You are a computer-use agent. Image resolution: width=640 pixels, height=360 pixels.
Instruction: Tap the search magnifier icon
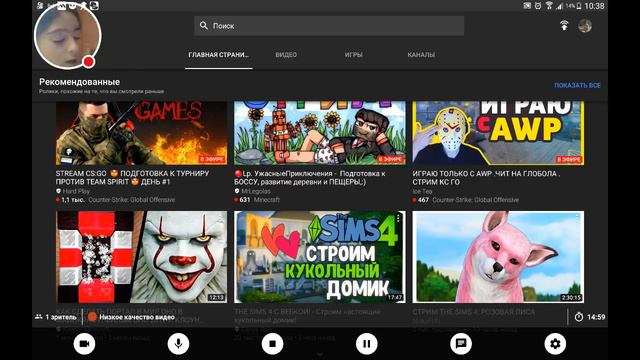tap(204, 26)
